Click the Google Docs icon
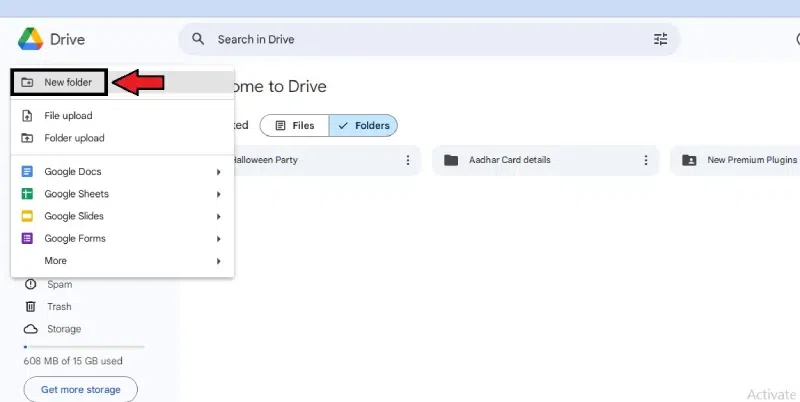Screen dimensions: 800x402 click(27, 171)
